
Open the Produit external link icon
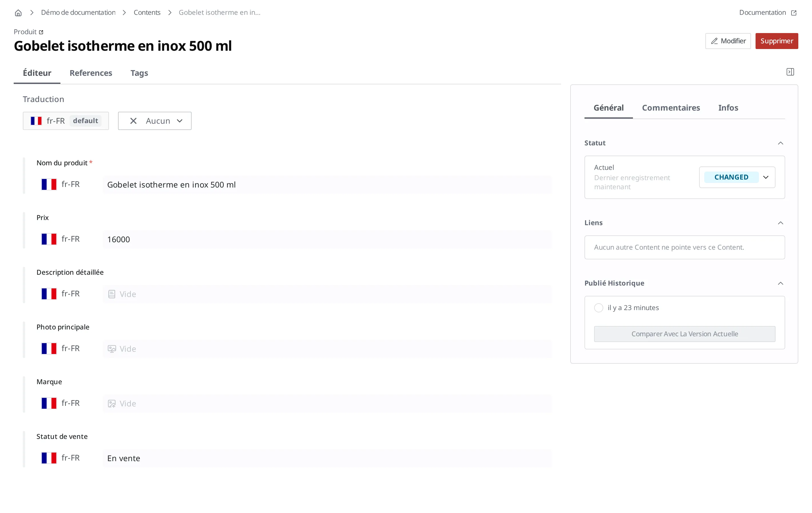point(41,32)
